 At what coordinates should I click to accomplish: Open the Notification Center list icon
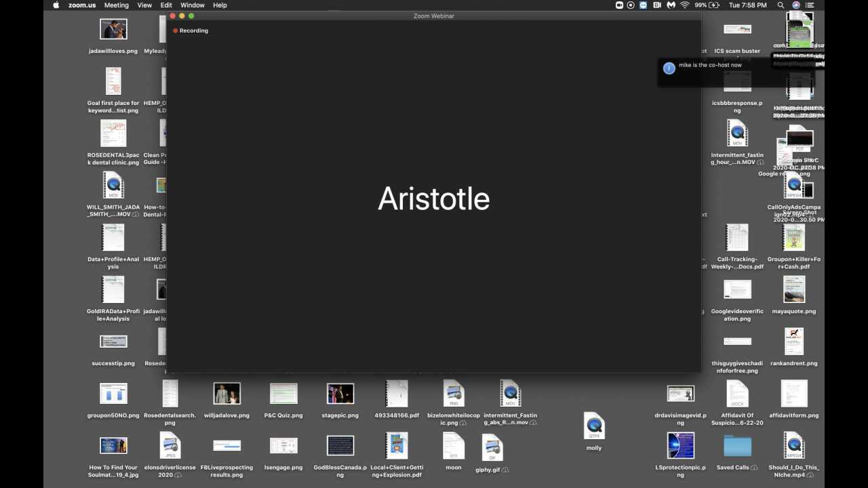click(x=810, y=5)
